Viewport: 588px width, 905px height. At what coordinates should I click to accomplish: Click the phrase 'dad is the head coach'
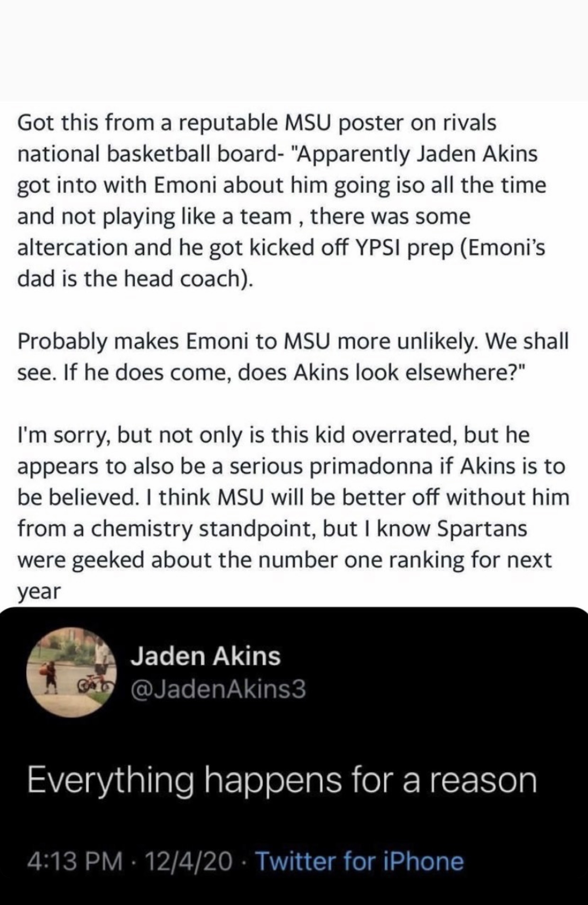134,279
